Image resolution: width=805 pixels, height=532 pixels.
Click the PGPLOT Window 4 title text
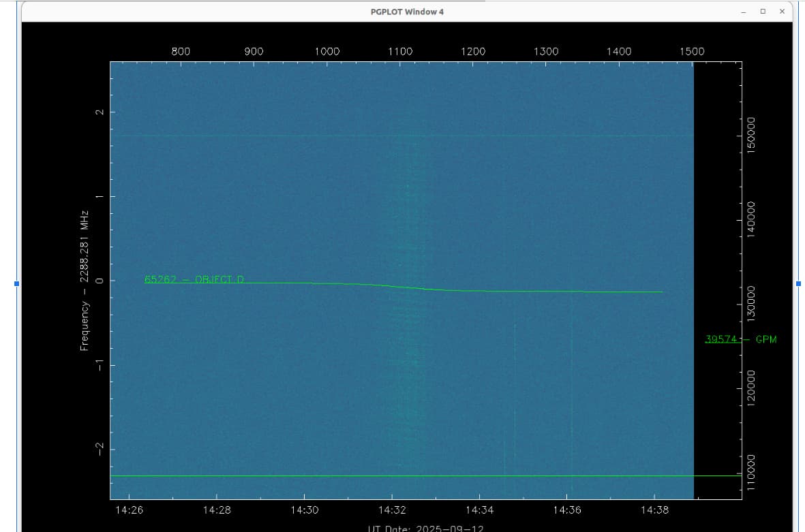[x=407, y=12]
